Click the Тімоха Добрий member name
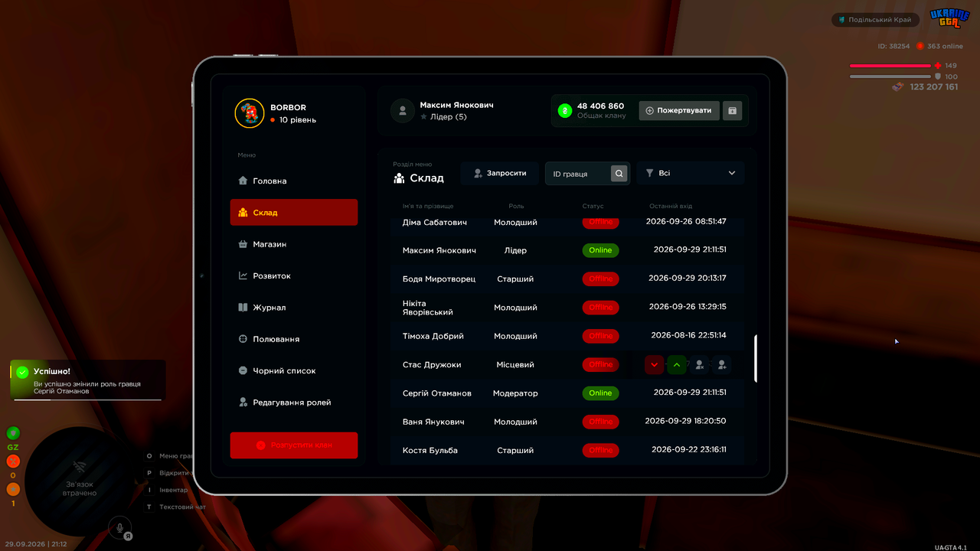The width and height of the screenshot is (980, 551). click(433, 336)
